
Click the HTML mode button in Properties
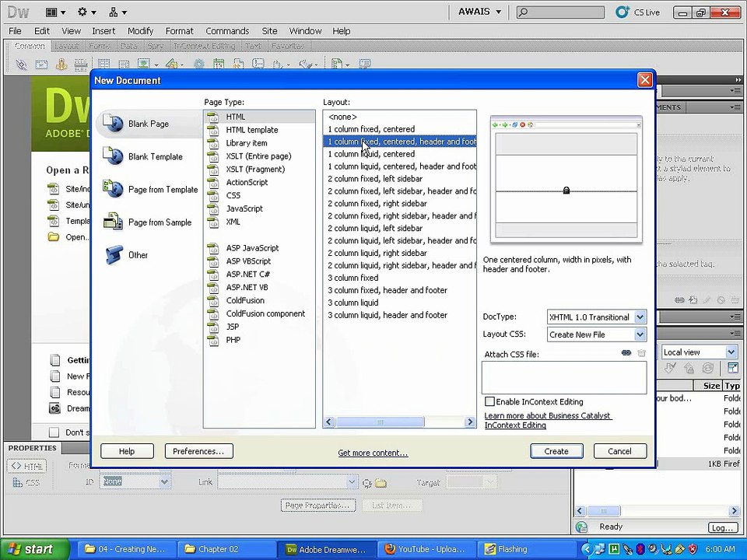pos(26,466)
